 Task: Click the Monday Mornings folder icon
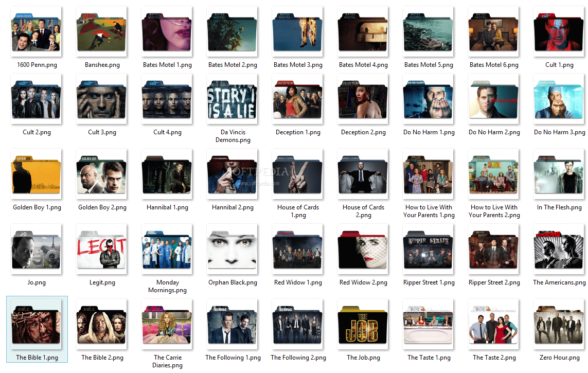point(167,250)
